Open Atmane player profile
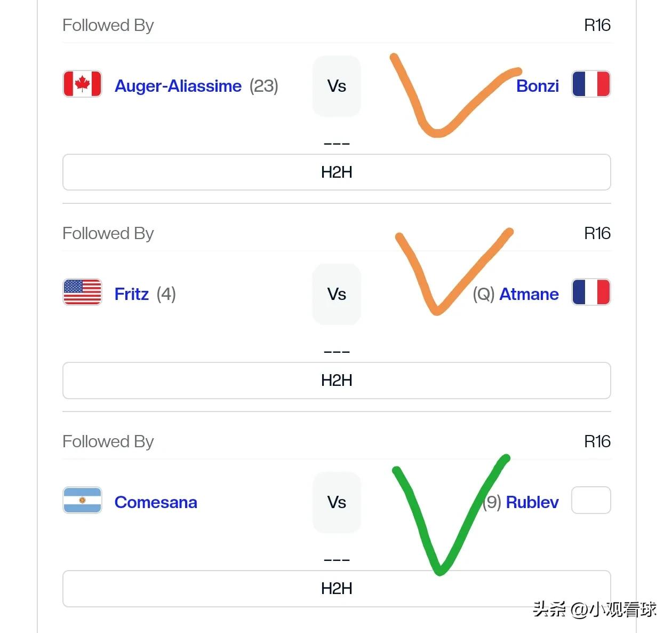672x633 pixels. [529, 294]
